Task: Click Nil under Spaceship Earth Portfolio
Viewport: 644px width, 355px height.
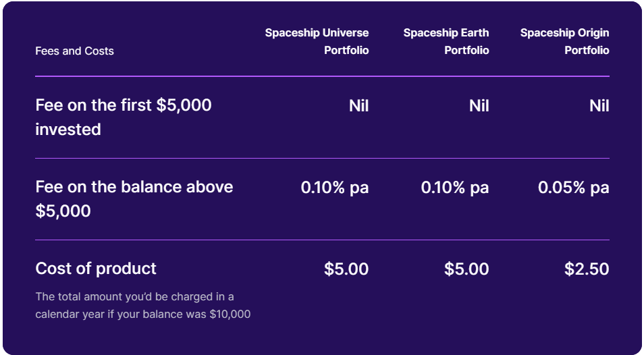Action: (x=479, y=106)
